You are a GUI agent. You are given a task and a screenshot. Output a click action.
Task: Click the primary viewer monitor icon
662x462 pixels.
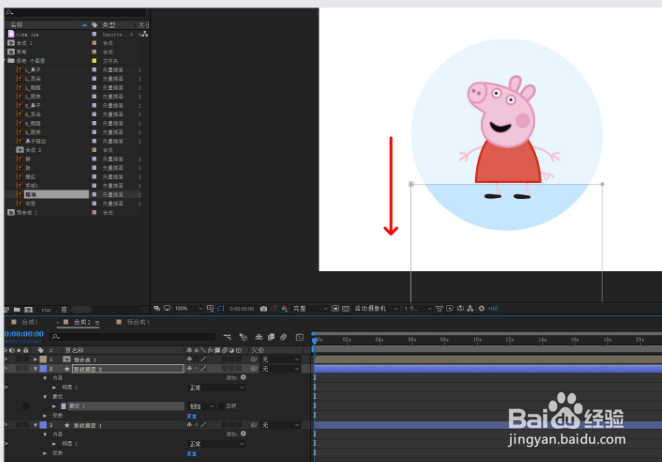click(167, 308)
